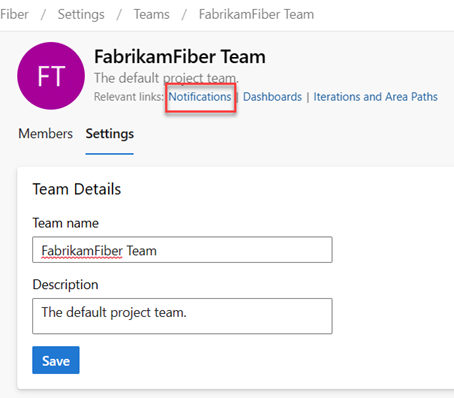Click FabrikamFiber Team breadcrumb item
Image resolution: width=454 pixels, height=398 pixels.
coord(256,14)
